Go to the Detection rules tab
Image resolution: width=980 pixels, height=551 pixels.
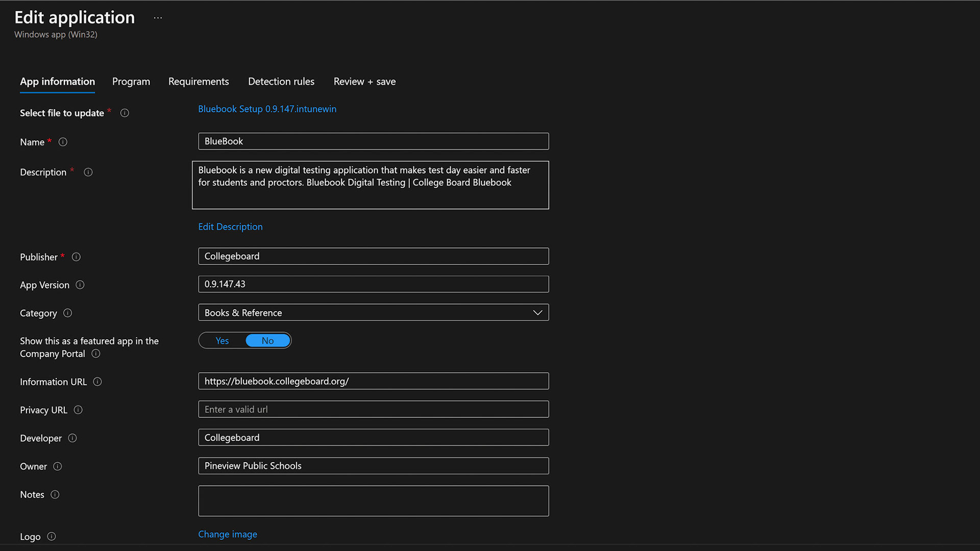tap(281, 82)
